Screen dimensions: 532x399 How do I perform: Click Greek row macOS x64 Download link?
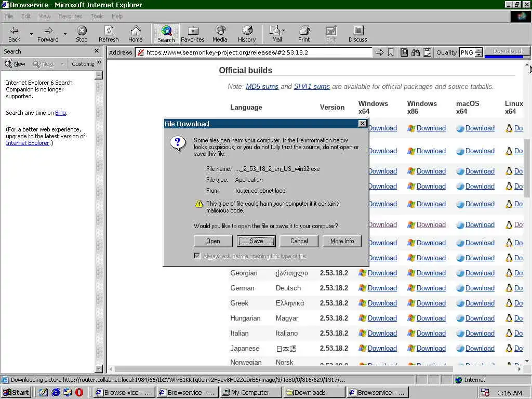tap(480, 303)
